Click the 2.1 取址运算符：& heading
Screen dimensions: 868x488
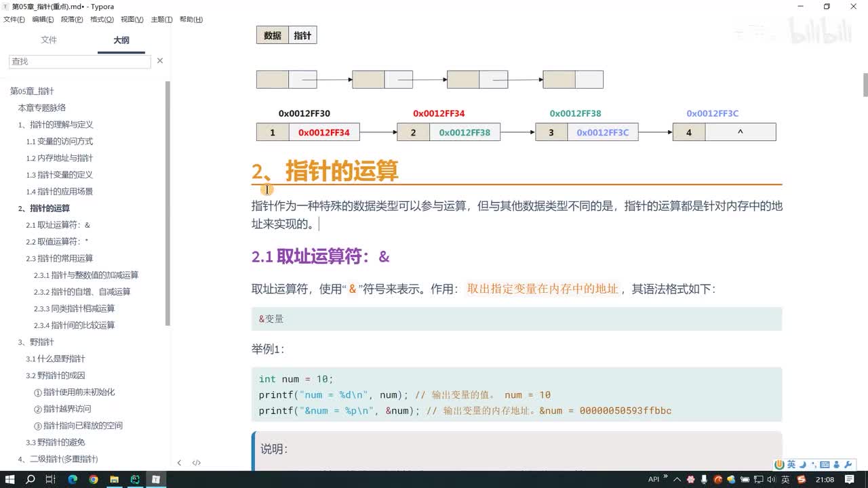[x=321, y=257]
